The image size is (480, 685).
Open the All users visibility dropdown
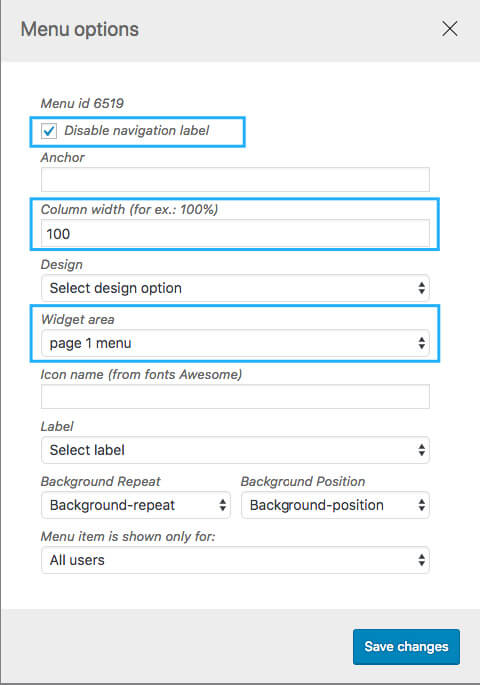pos(235,560)
